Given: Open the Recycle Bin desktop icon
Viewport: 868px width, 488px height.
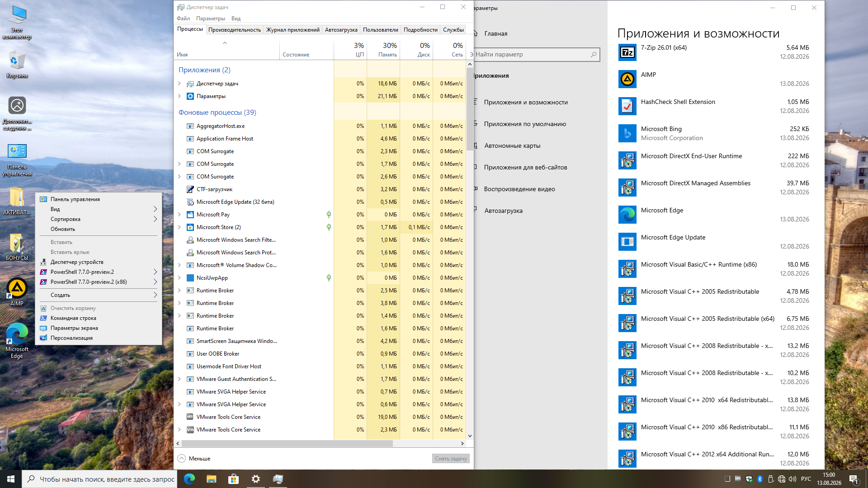Looking at the screenshot, I should [x=17, y=64].
